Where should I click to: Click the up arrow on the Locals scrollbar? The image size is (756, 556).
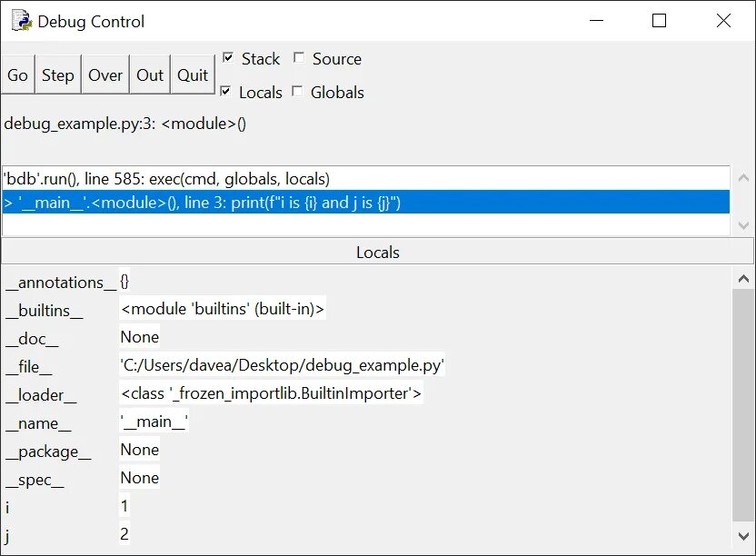pos(744,278)
